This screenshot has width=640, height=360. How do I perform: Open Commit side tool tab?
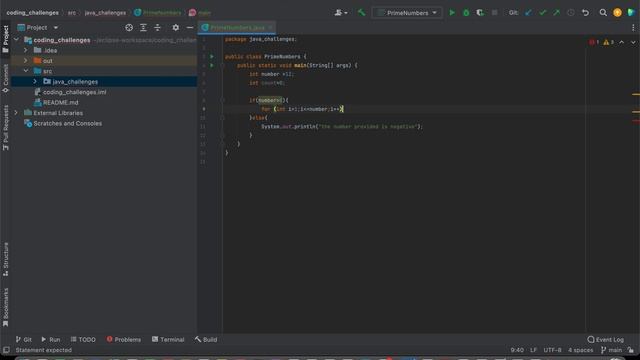pyautogui.click(x=5, y=78)
